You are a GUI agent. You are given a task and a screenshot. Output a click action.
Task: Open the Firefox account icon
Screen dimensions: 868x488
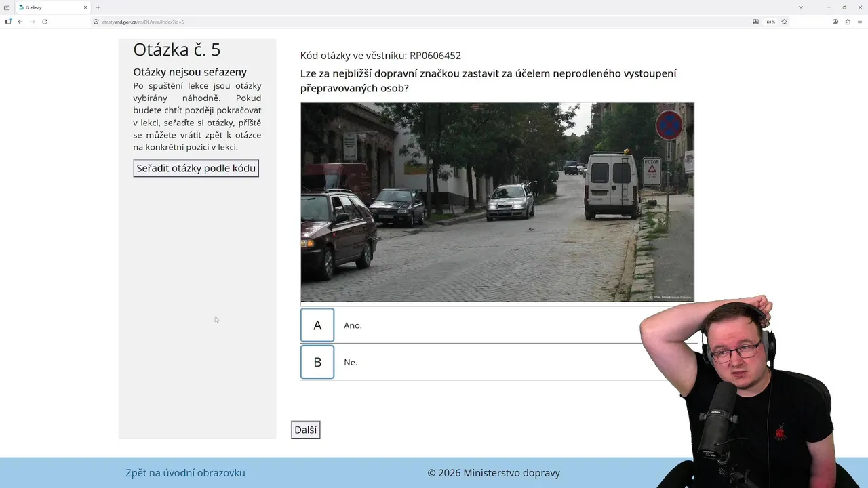point(835,22)
